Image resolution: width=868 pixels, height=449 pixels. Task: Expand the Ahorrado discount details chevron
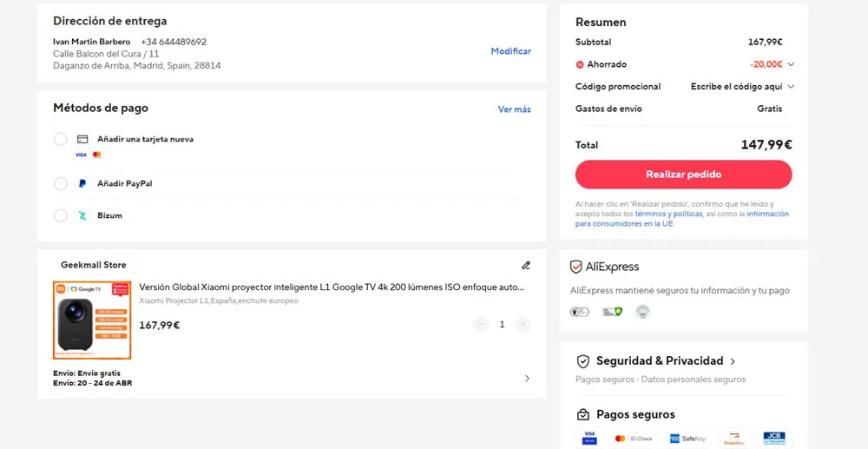(791, 64)
